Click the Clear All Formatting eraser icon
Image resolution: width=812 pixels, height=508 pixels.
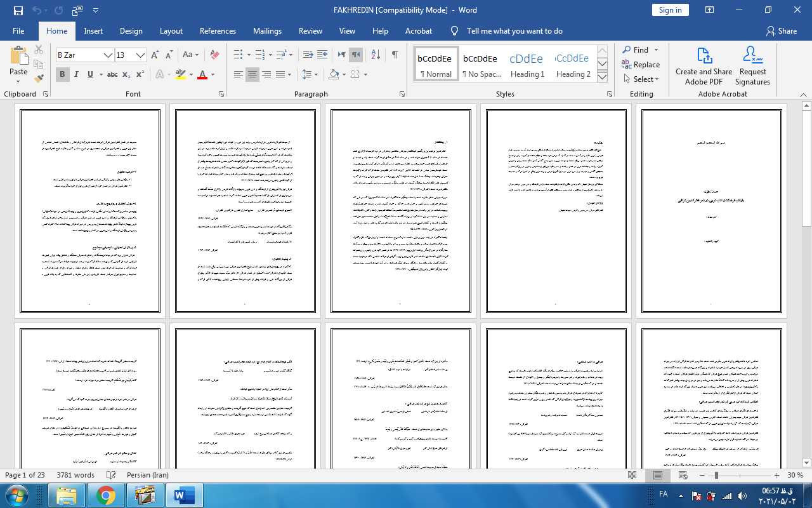(x=214, y=55)
